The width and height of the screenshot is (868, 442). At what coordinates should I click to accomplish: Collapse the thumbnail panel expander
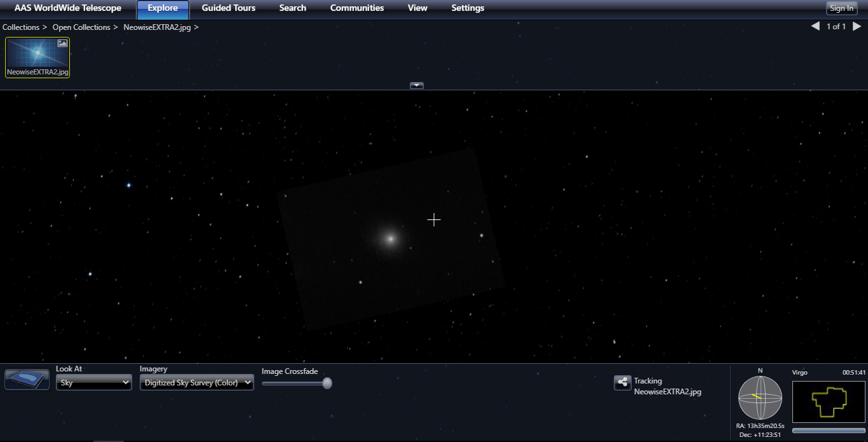[417, 85]
